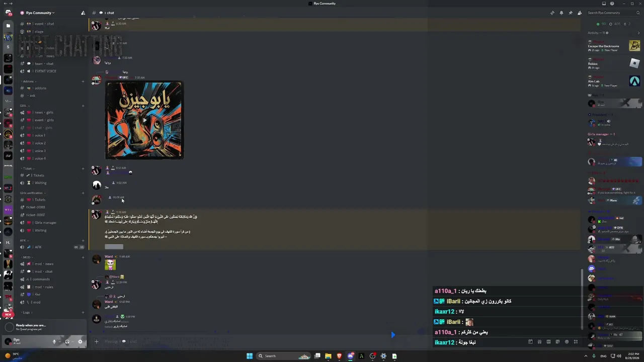
Task: Open Aim Lab activity card
Action: [614, 81]
